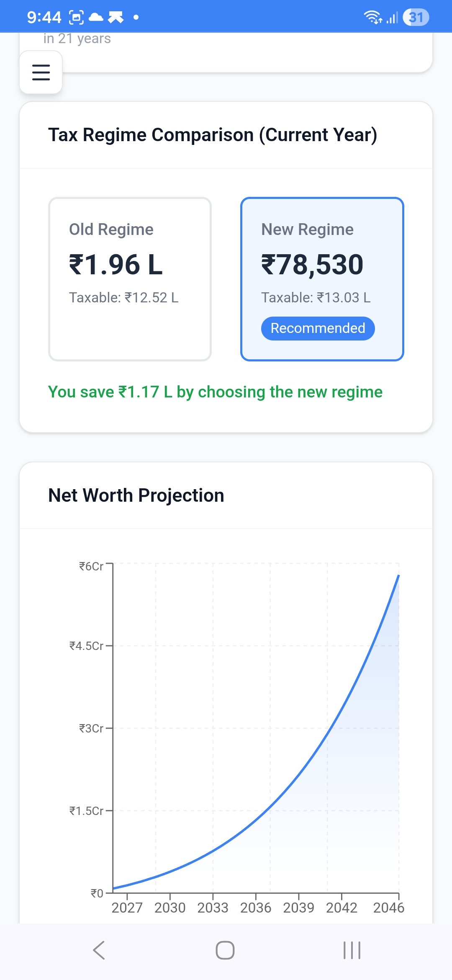Tap the cloud sync icon in status bar
Screen dimensions: 452x980
[95, 17]
